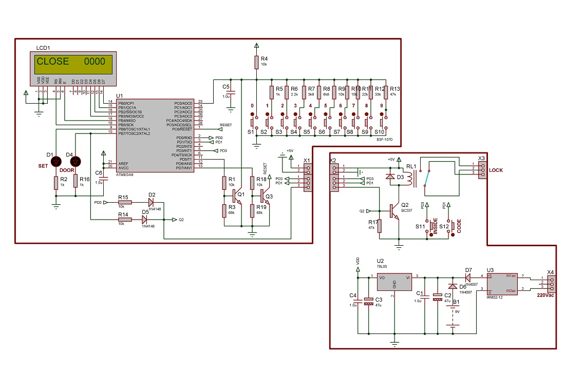565x392 pixels.
Task: Click the S11 INSIDE push button
Action: click(x=430, y=227)
